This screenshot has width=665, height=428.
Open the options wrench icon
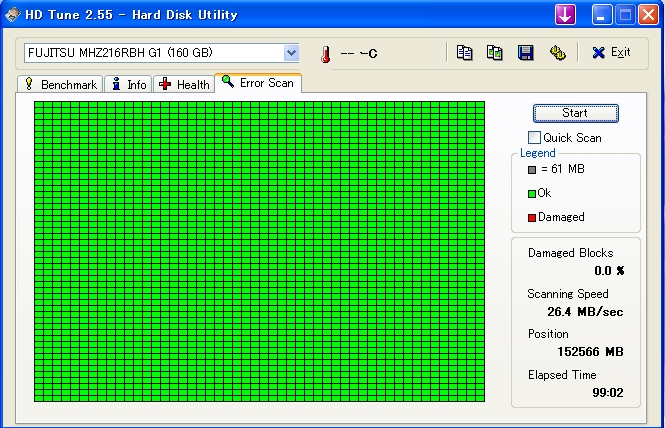click(557, 53)
